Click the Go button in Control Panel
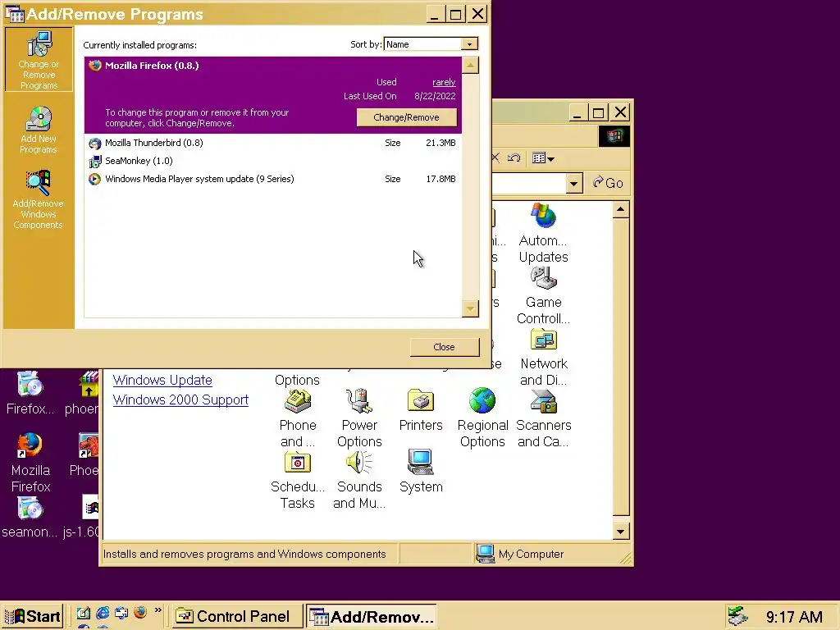840x630 pixels. (x=608, y=183)
